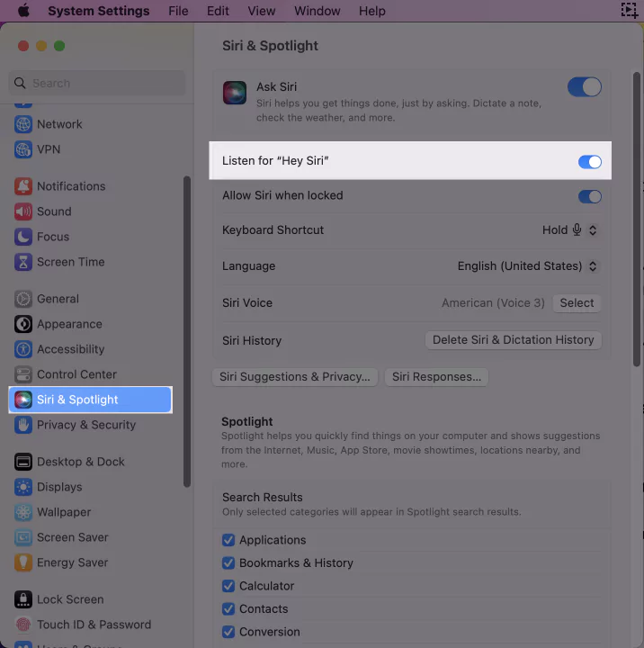
Task: Open the File menu
Action: click(178, 11)
